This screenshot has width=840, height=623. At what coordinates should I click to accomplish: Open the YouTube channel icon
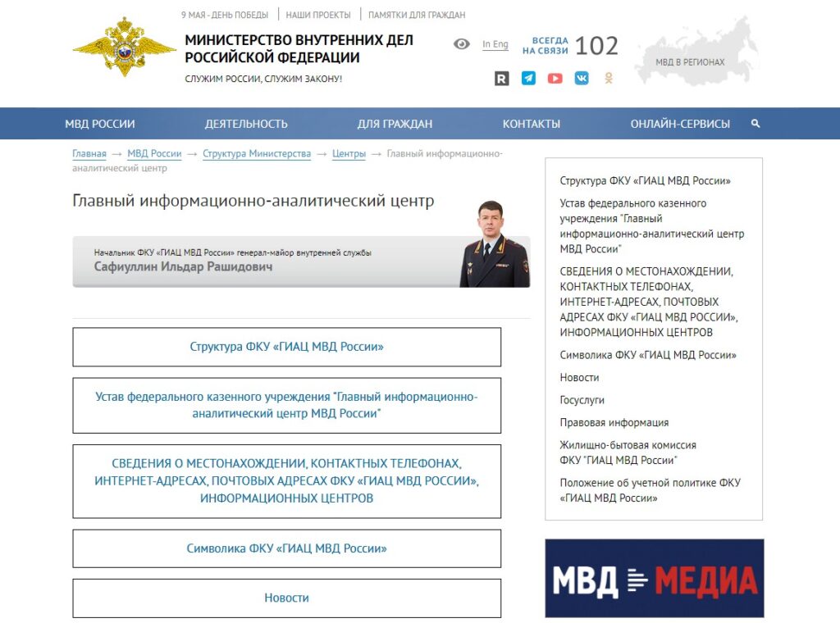point(555,79)
